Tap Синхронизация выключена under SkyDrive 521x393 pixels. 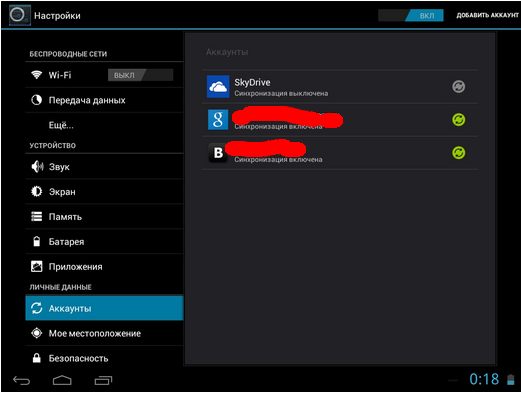(281, 94)
